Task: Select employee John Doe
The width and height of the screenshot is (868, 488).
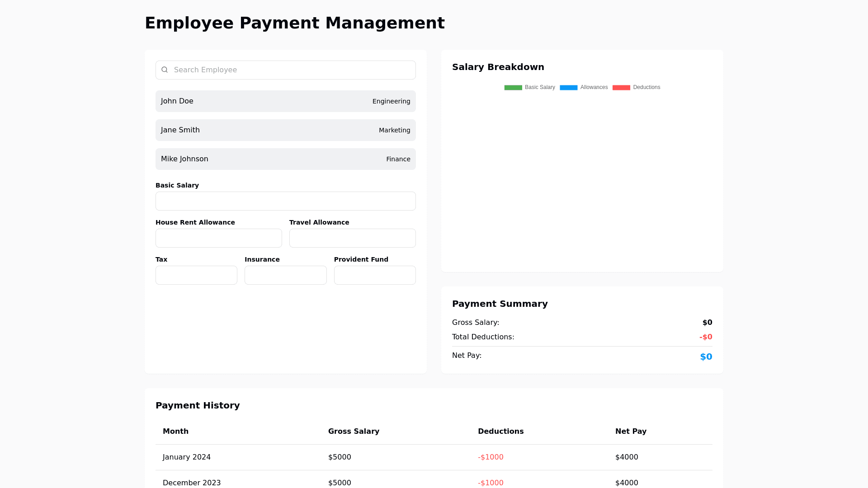Action: (x=285, y=101)
